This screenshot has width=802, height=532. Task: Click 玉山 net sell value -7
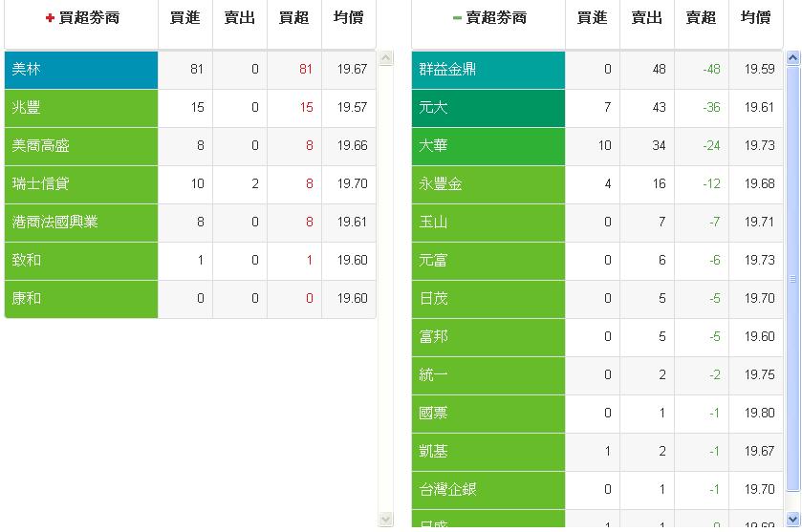tap(715, 222)
